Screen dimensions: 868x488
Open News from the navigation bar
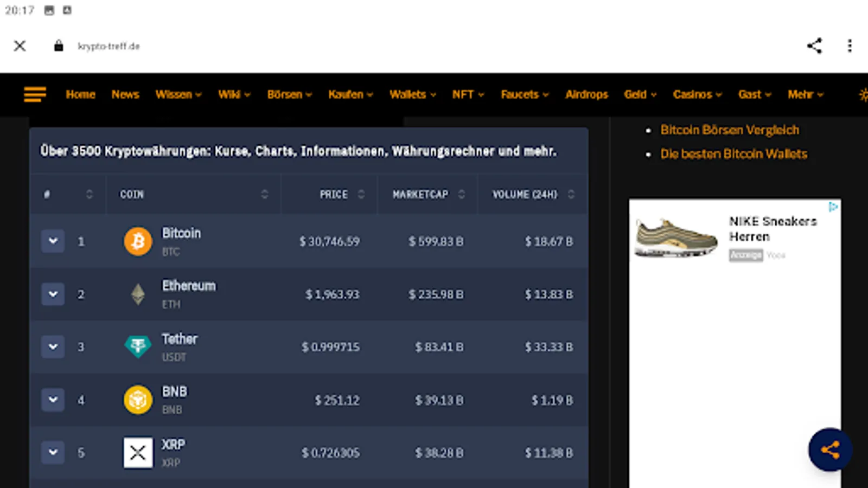pos(125,94)
